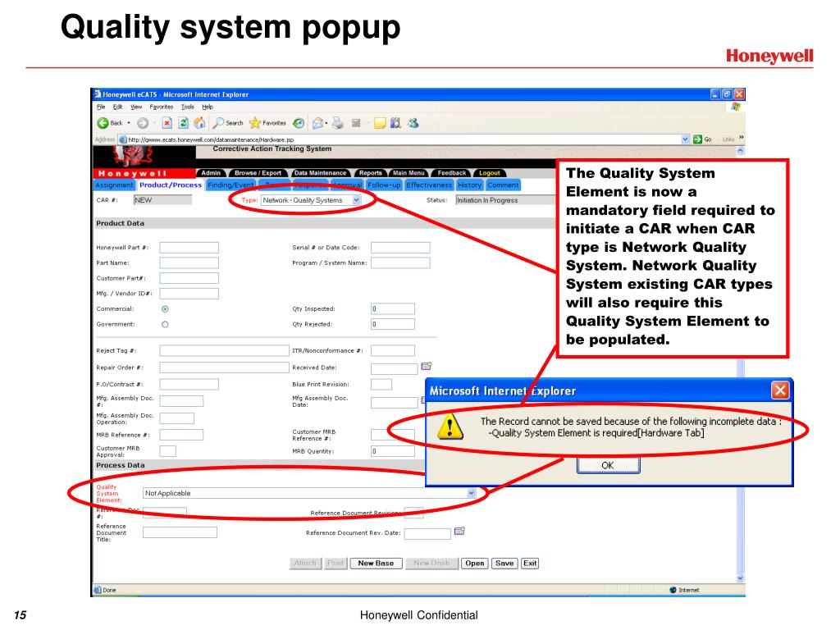This screenshot has height=630, width=840.
Task: Switch to the Assignment tab
Action: click(114, 185)
